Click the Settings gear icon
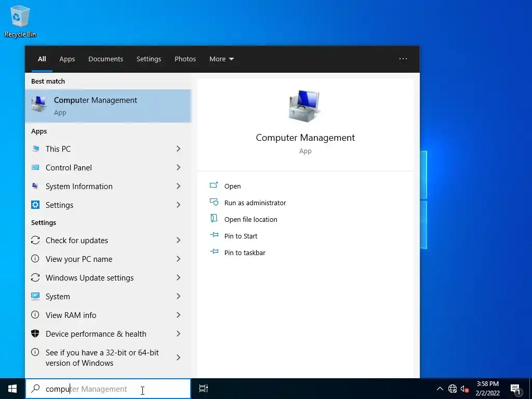 click(35, 205)
